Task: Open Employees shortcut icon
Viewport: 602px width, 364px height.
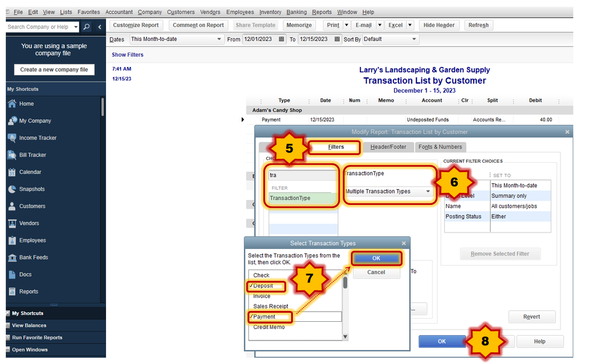Action: [x=12, y=240]
